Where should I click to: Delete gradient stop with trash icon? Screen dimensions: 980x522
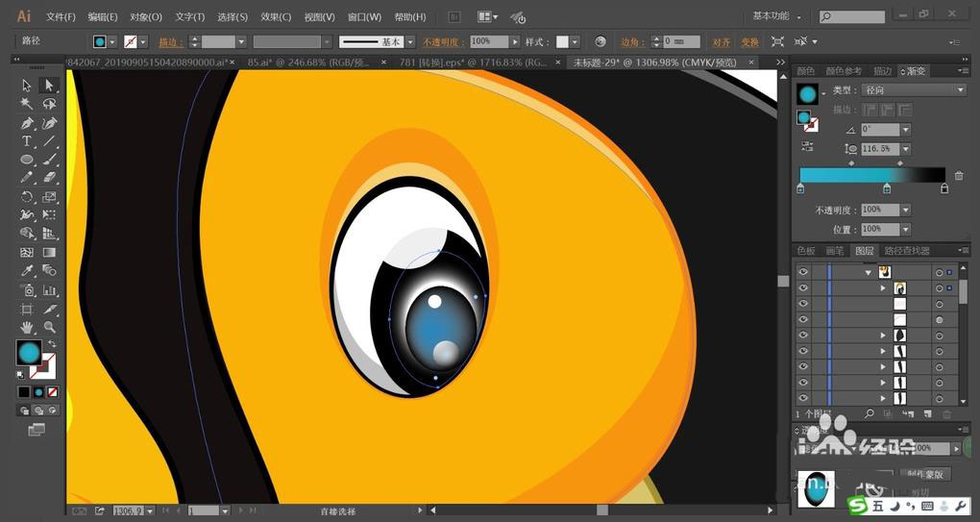point(959,176)
